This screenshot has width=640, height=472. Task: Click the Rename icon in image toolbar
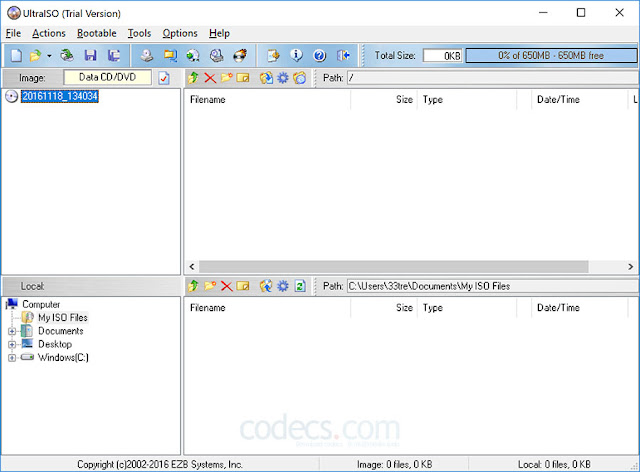coord(243,78)
